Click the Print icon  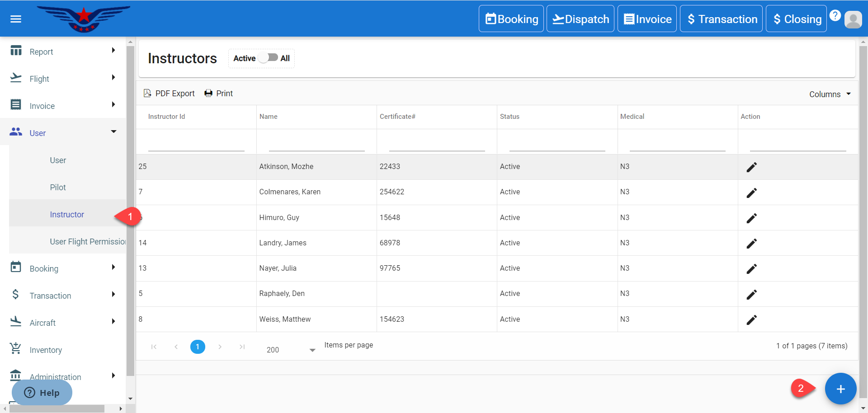pos(208,94)
